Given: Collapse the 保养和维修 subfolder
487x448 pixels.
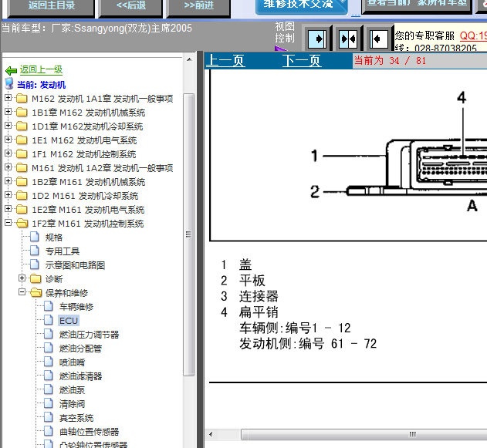Looking at the screenshot, I should [x=22, y=292].
